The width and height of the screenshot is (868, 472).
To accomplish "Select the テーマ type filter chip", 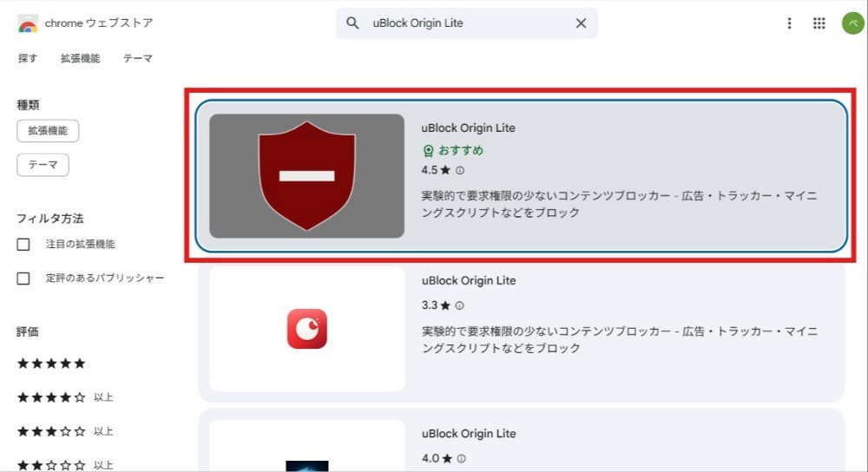I will 43,165.
